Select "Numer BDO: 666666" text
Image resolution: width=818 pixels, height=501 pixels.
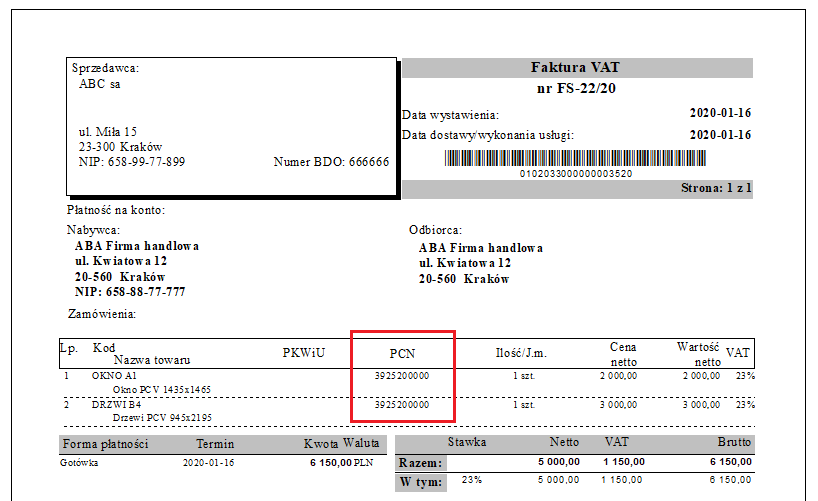click(331, 162)
